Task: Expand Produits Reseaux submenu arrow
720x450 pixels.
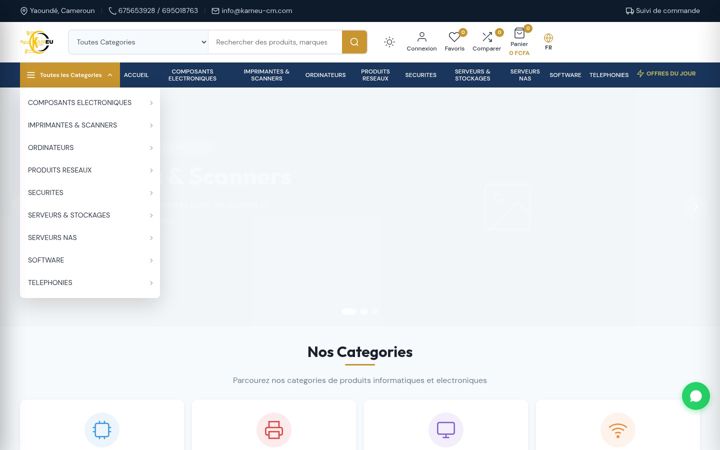Action: 151,170
